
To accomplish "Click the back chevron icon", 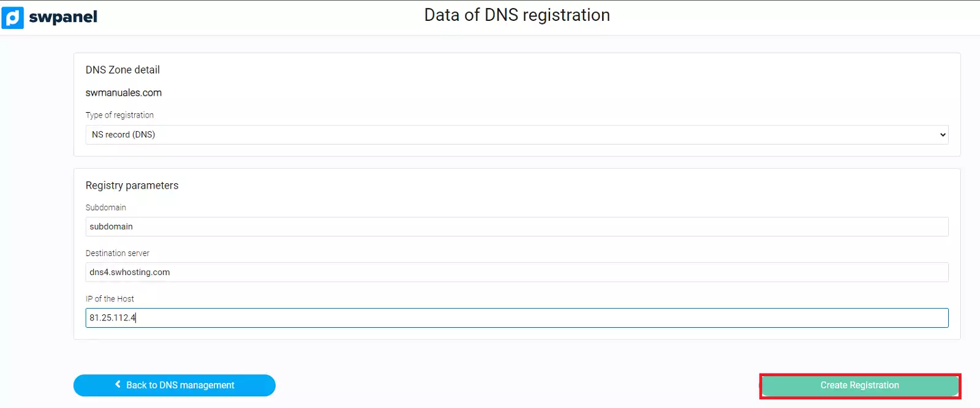I will click(x=118, y=385).
